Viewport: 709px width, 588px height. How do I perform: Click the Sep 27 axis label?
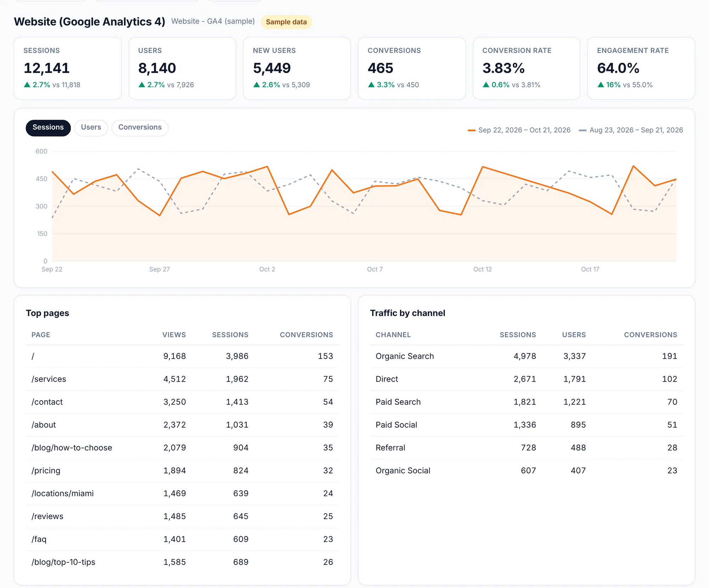pos(160,270)
